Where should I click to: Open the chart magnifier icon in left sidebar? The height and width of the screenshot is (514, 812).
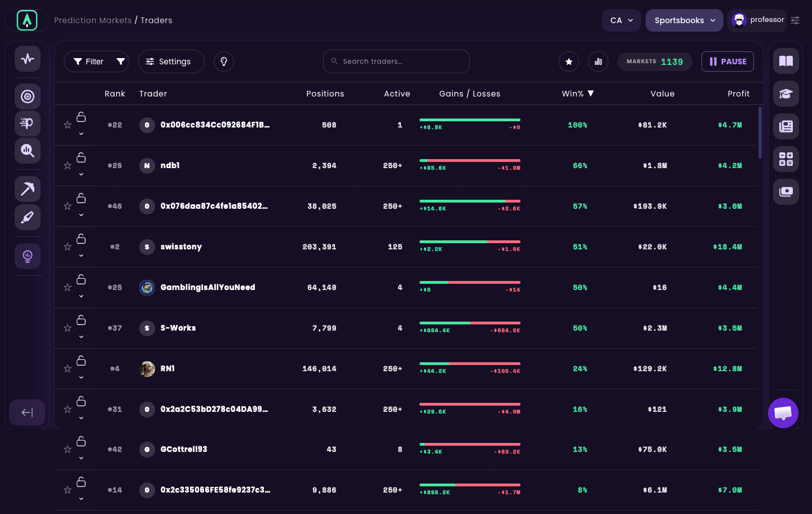[28, 151]
